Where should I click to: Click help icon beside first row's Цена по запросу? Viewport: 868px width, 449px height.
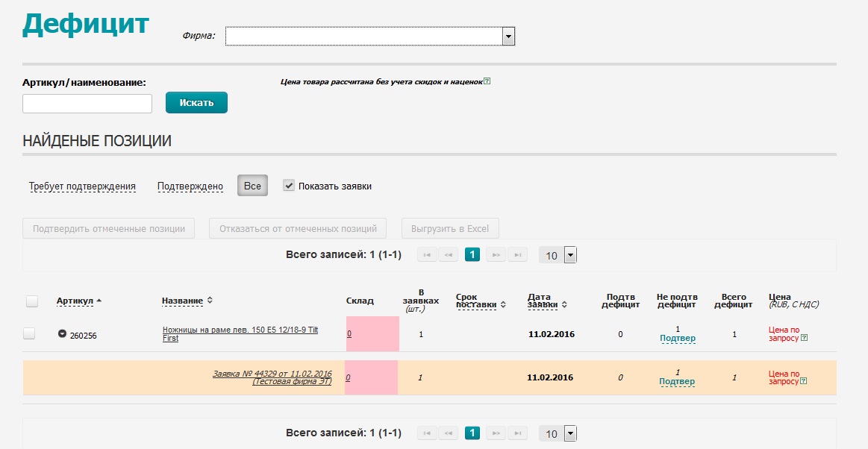click(804, 339)
